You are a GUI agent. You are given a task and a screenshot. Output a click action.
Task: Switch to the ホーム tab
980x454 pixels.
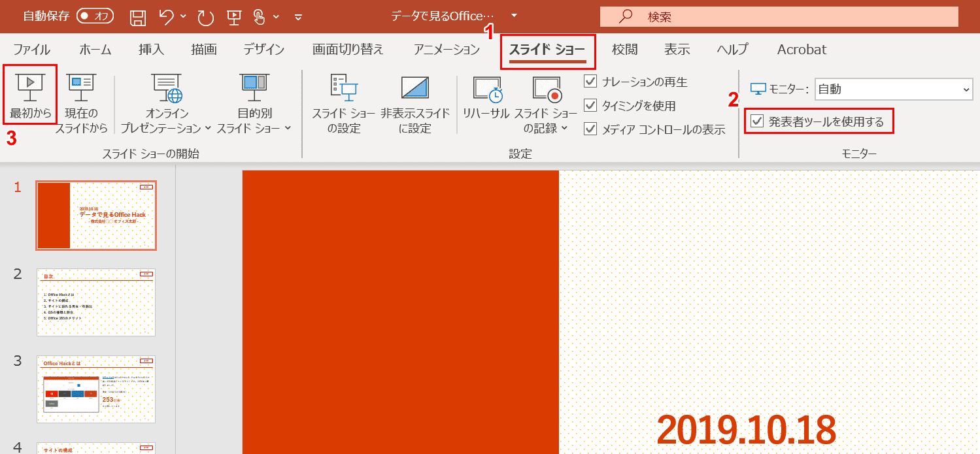pos(95,50)
